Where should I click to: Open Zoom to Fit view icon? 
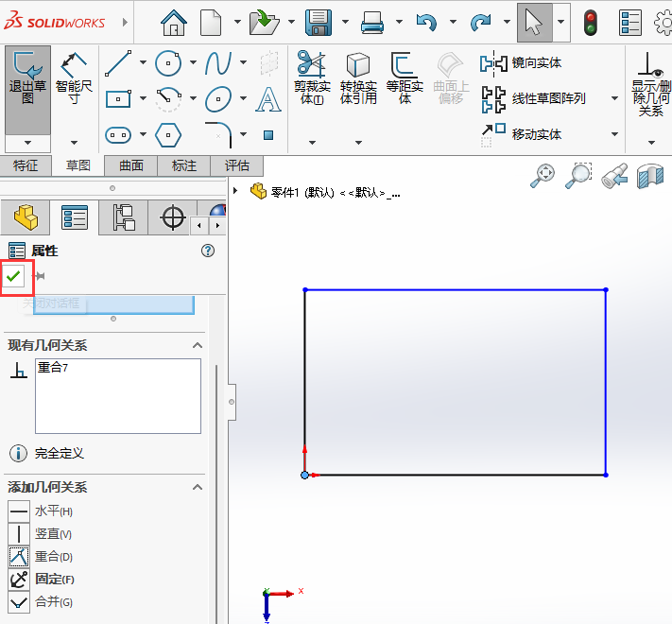pos(543,176)
